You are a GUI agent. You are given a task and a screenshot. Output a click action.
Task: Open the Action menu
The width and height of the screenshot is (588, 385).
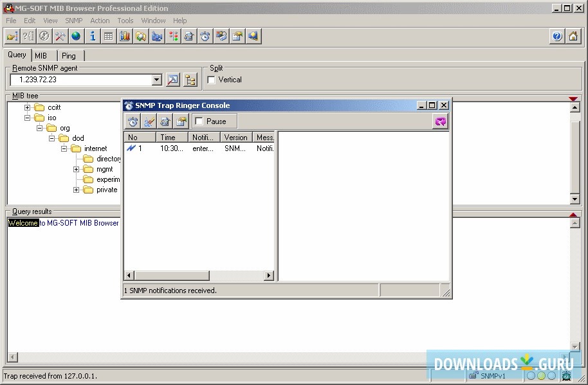pyautogui.click(x=100, y=21)
